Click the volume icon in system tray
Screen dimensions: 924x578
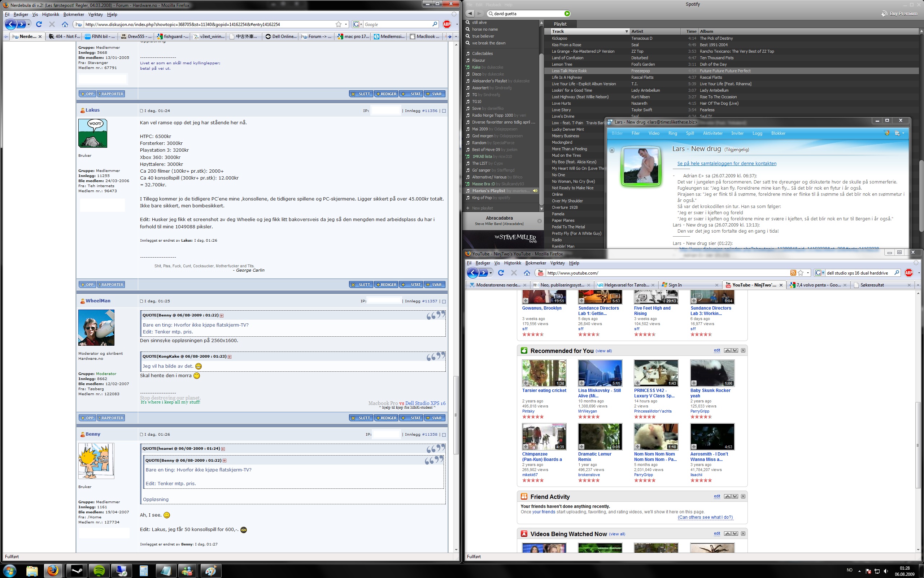point(886,571)
